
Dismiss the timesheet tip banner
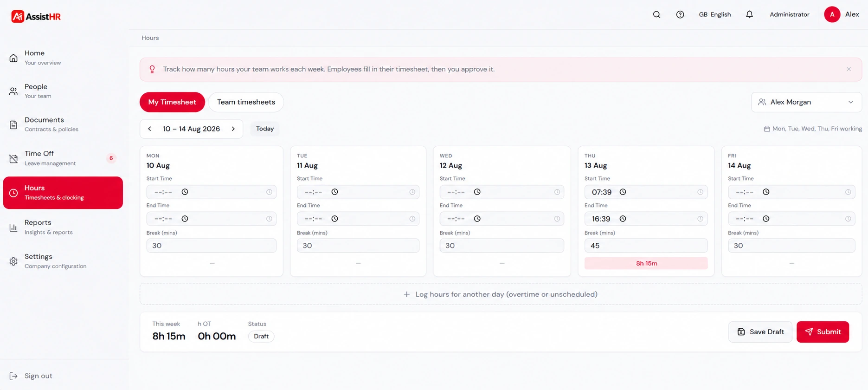(849, 69)
